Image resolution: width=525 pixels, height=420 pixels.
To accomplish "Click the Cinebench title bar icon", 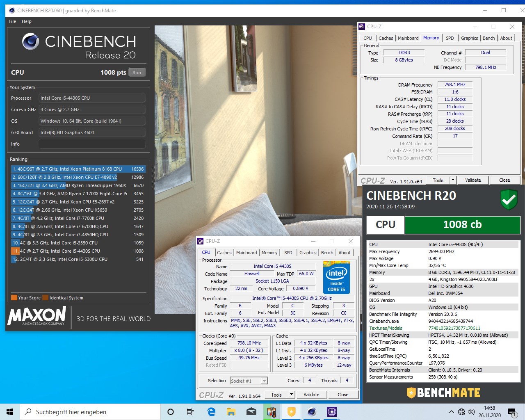I will [x=11, y=10].
